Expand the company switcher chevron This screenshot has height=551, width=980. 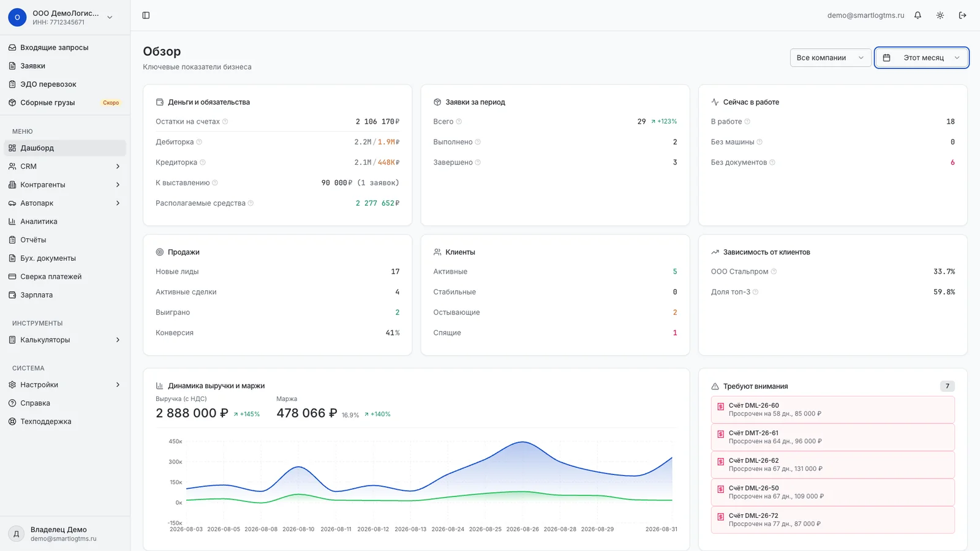tap(110, 17)
